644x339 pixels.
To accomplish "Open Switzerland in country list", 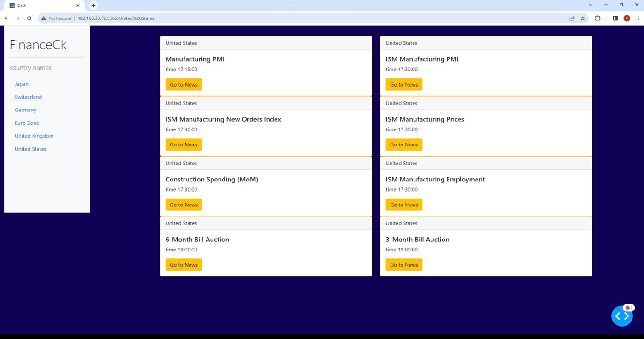I will click(28, 97).
